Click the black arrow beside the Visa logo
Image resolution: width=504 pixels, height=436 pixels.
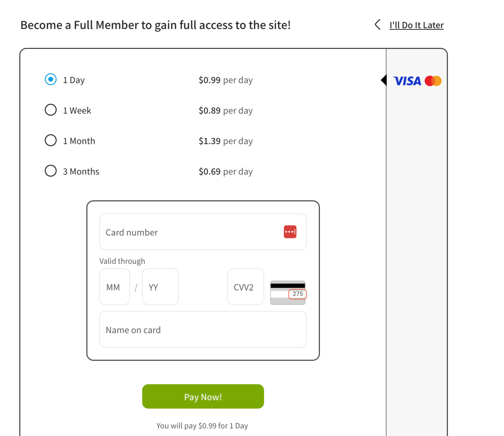[383, 80]
